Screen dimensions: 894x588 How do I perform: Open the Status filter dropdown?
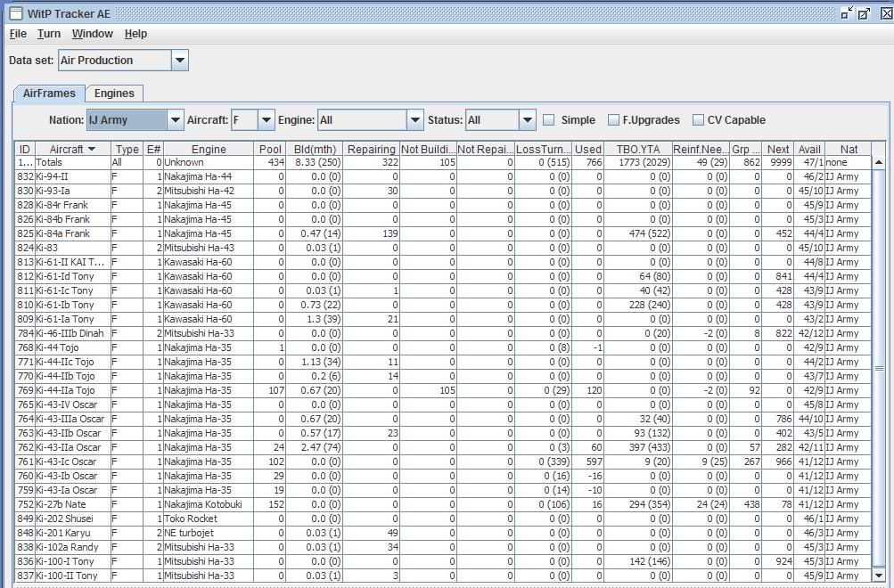click(x=528, y=120)
